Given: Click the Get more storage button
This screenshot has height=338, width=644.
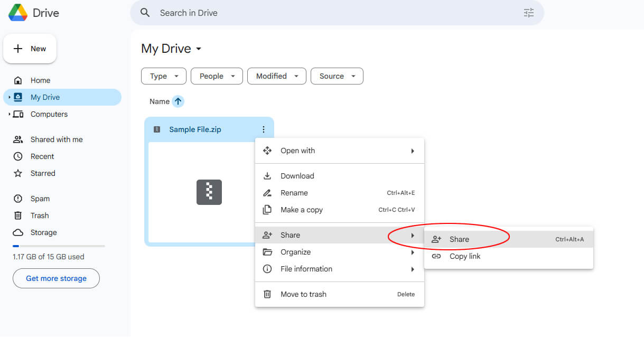Looking at the screenshot, I should tap(55, 278).
